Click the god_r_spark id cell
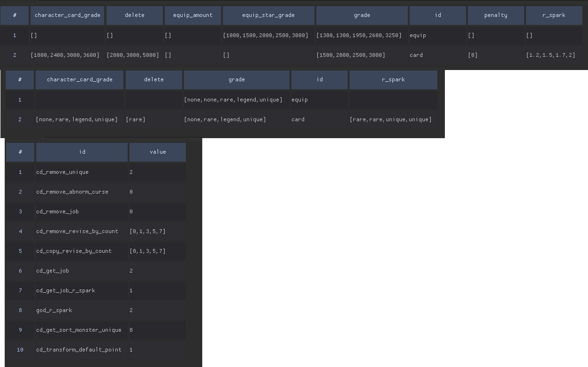Image resolution: width=588 pixels, height=367 pixels. (x=82, y=310)
